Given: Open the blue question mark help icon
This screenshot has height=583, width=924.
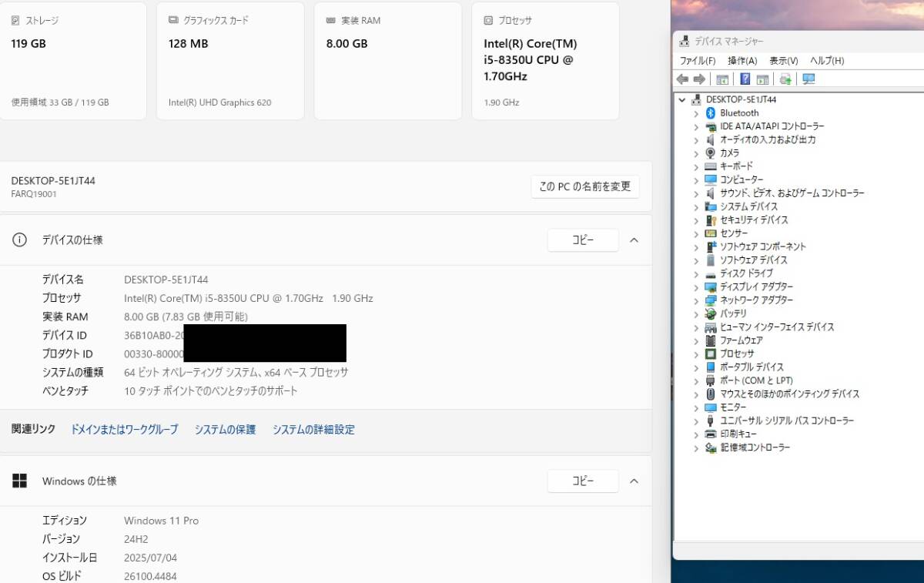Looking at the screenshot, I should point(745,79).
